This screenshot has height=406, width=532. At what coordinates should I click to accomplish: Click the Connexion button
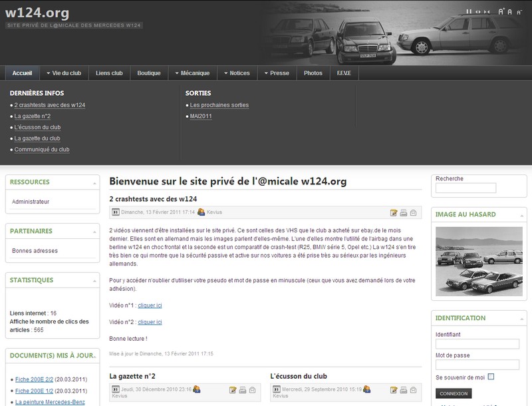pos(454,394)
